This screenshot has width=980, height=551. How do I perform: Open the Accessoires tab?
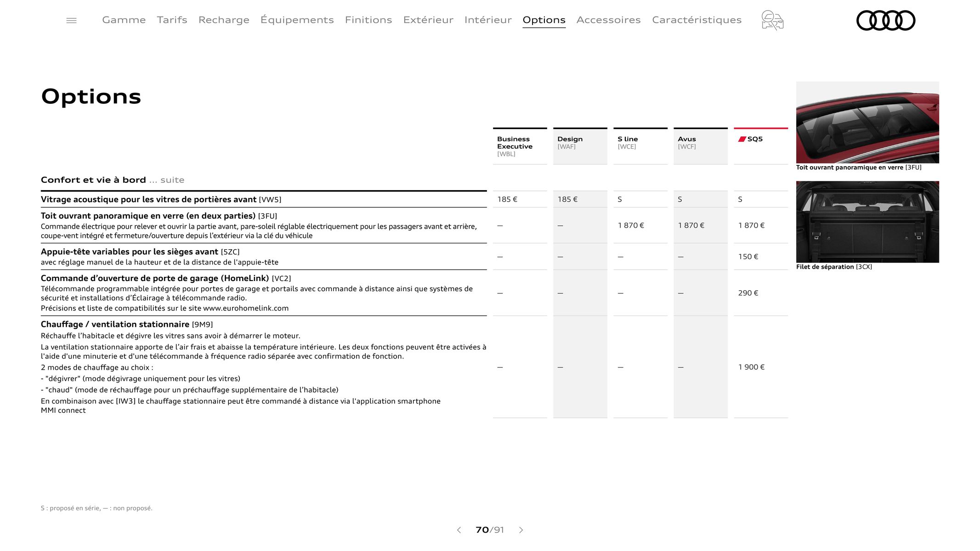(x=608, y=20)
